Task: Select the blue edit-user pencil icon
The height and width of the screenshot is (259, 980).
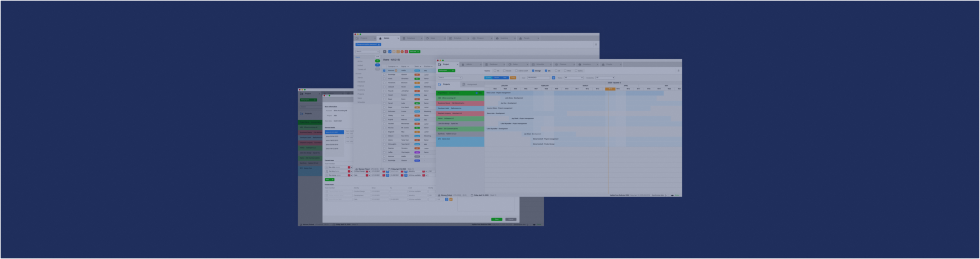Action: (x=390, y=52)
